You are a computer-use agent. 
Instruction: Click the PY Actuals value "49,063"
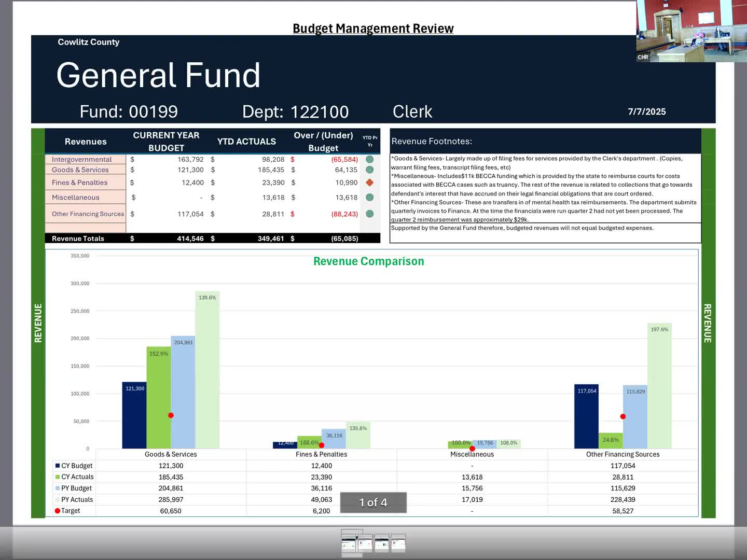322,499
